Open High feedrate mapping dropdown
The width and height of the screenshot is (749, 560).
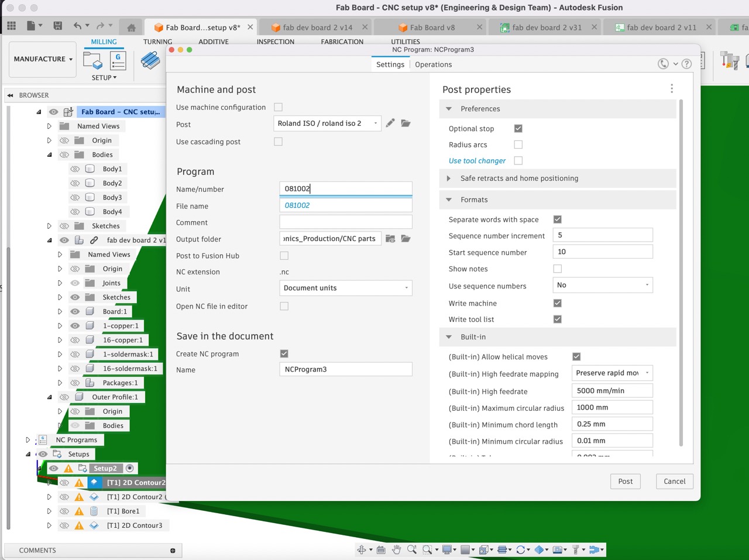612,373
